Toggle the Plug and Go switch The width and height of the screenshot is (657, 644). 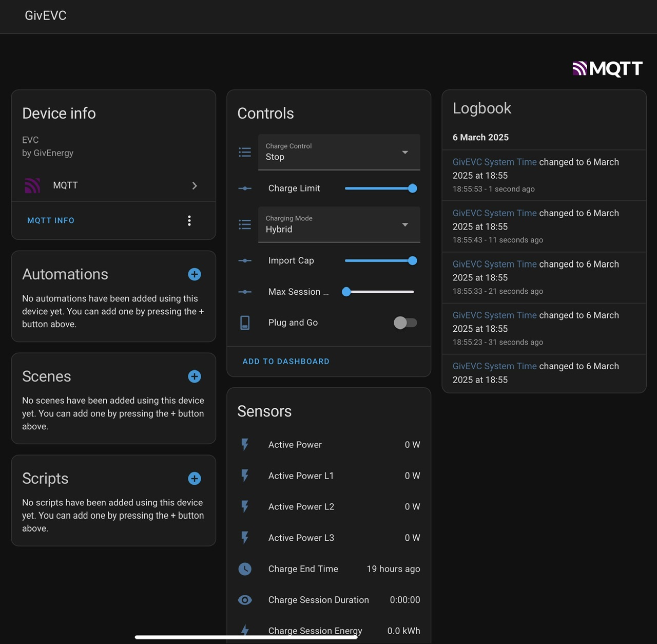pos(405,323)
